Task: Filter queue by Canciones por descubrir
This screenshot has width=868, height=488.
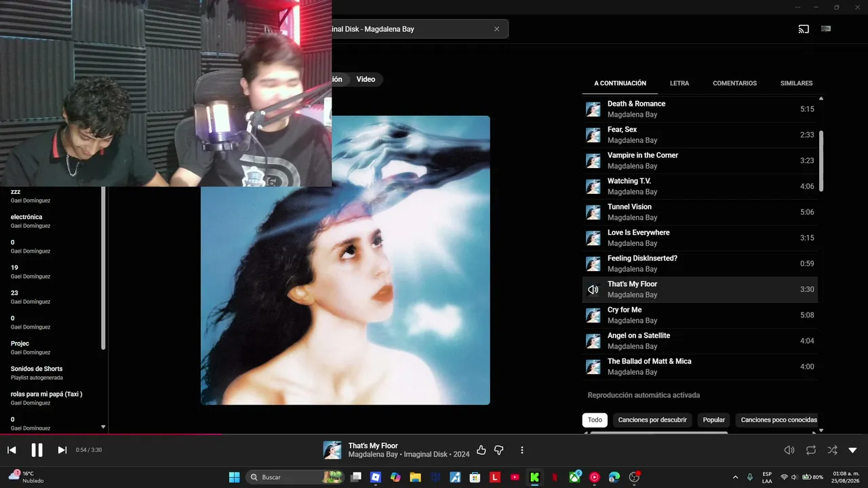Action: (652, 420)
